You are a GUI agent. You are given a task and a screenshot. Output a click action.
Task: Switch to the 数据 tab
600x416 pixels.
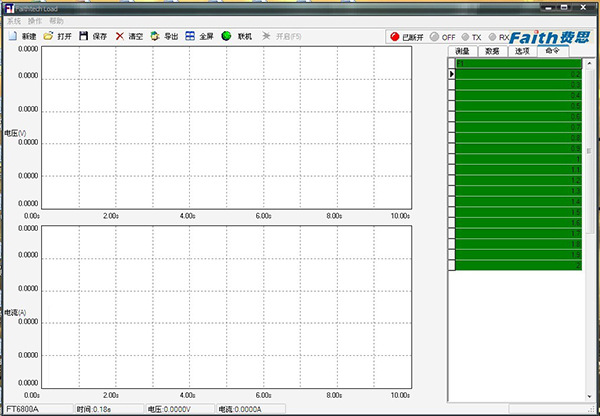(x=492, y=50)
